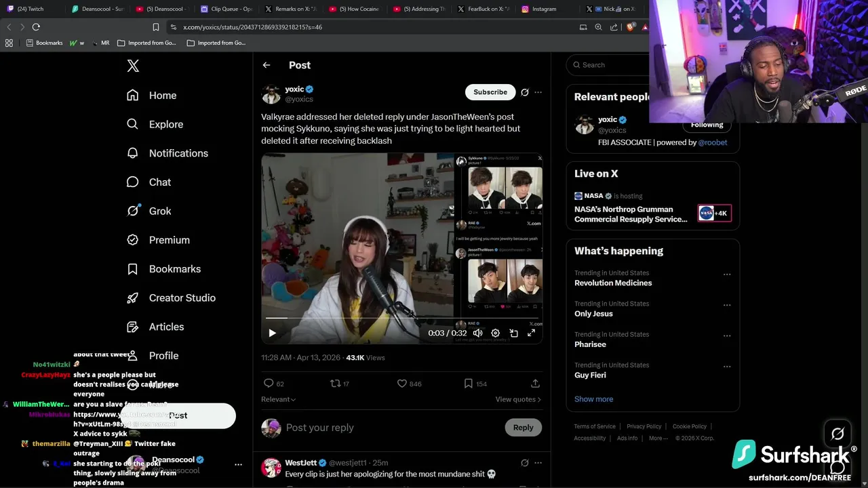Image resolution: width=868 pixels, height=488 pixels.
Task: Click the browser zoom magnifier icon
Action: click(x=598, y=27)
